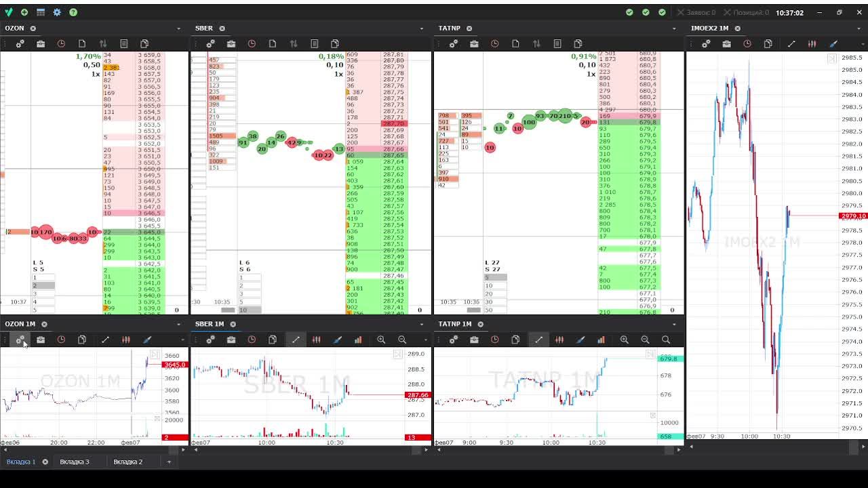
Task: Zoom in on the SBER 1M chart
Action: pyautogui.click(x=381, y=339)
